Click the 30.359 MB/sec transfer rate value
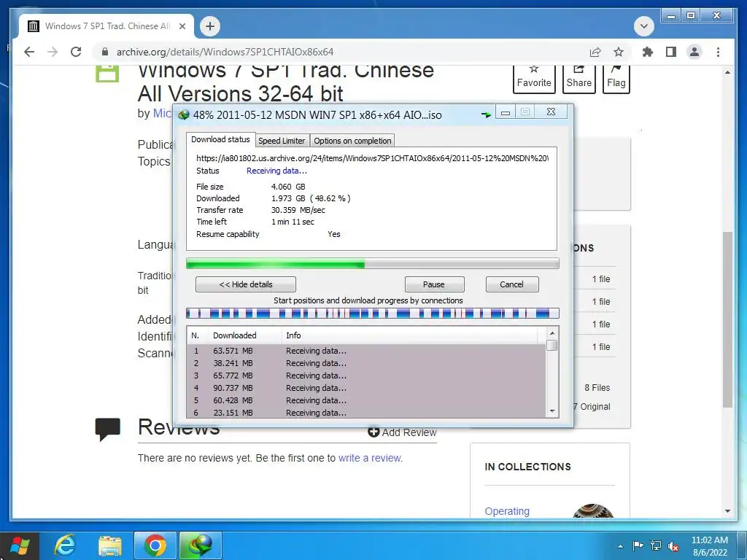Viewport: 747px width, 560px height. pos(298,210)
